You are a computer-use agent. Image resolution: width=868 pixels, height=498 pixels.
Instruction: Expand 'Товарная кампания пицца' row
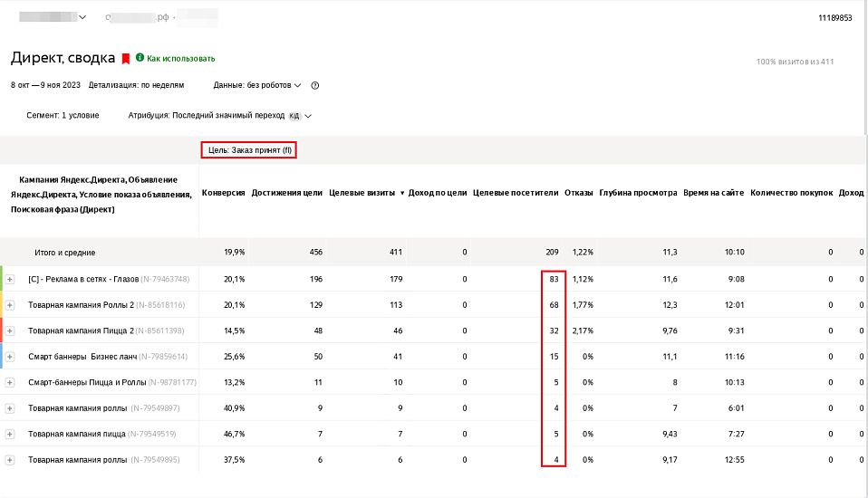pos(10,435)
